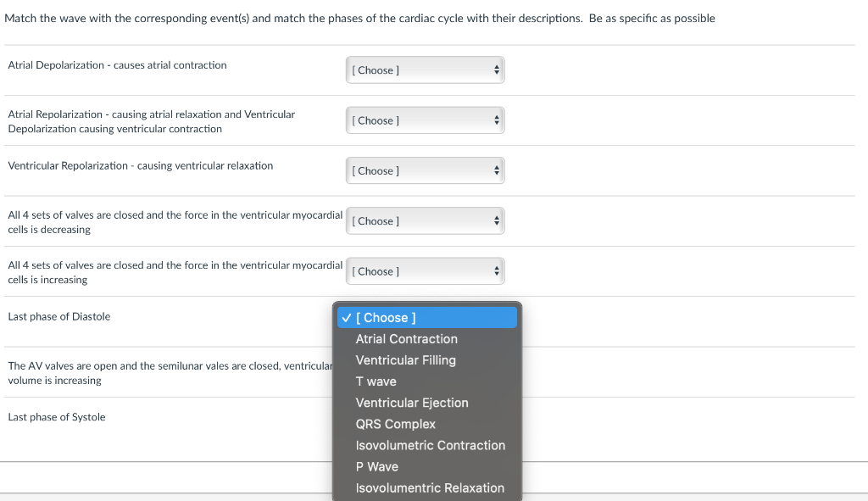Screen dimensions: 868x501
Task: Click the quiz instructions heading text
Action: pyautogui.click(x=359, y=18)
